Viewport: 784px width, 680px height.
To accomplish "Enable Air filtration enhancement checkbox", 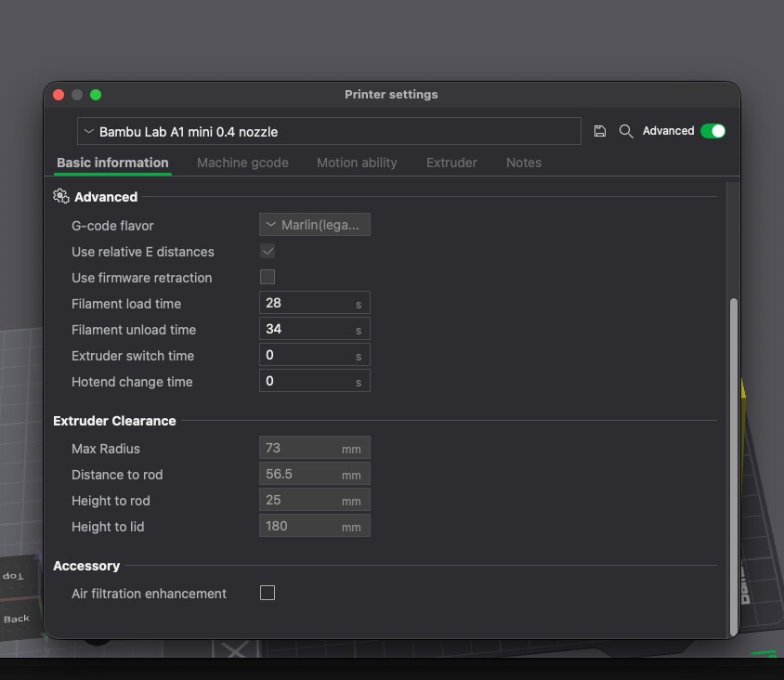I will (268, 593).
